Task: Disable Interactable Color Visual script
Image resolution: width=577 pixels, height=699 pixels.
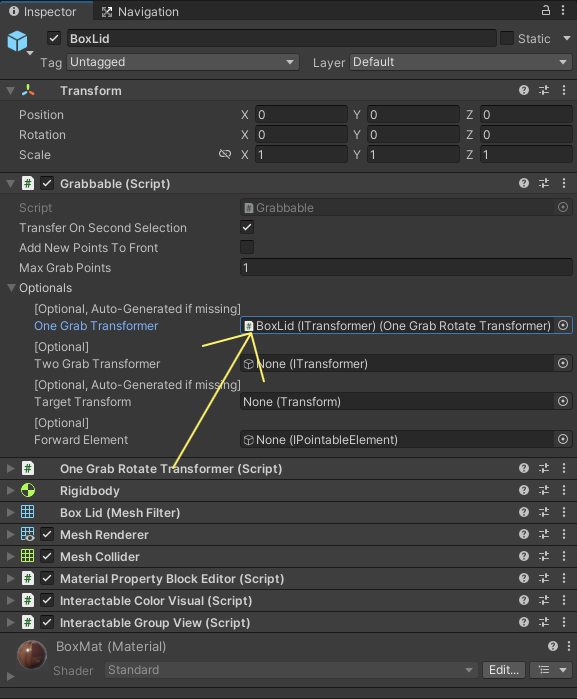Action: [x=47, y=600]
